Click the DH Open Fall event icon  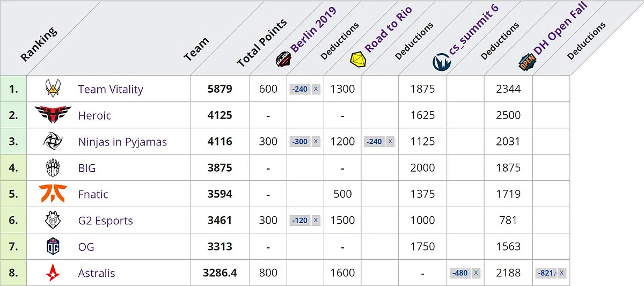click(x=526, y=63)
